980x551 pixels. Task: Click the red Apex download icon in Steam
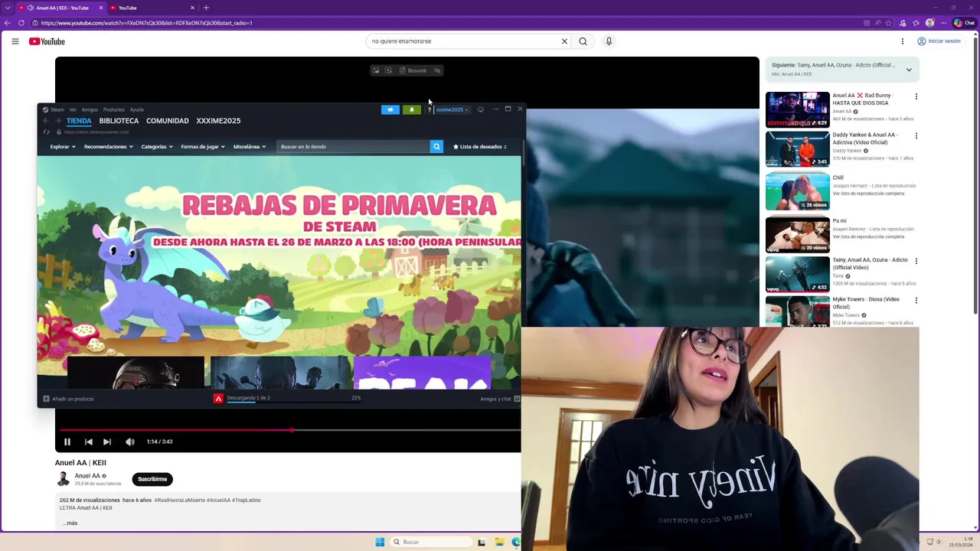pos(218,399)
